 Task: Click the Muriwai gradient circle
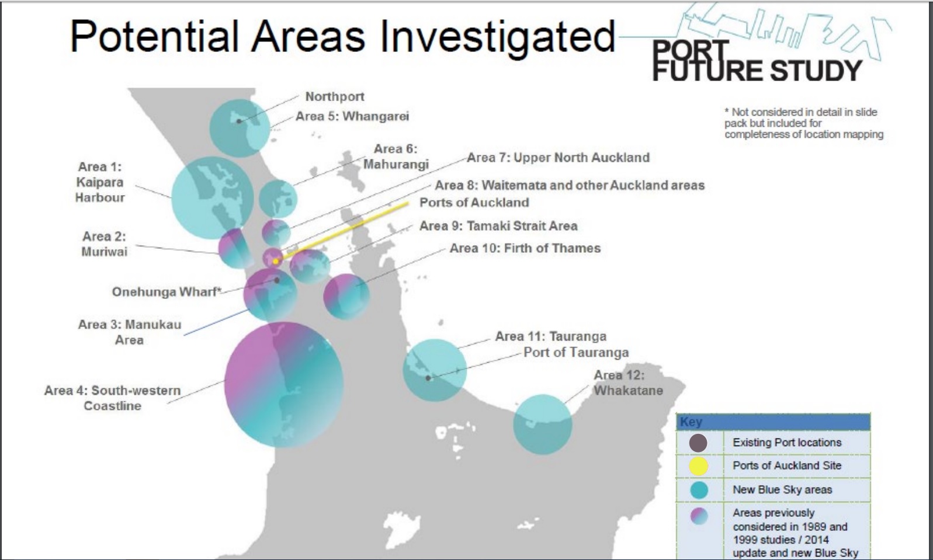click(x=234, y=248)
